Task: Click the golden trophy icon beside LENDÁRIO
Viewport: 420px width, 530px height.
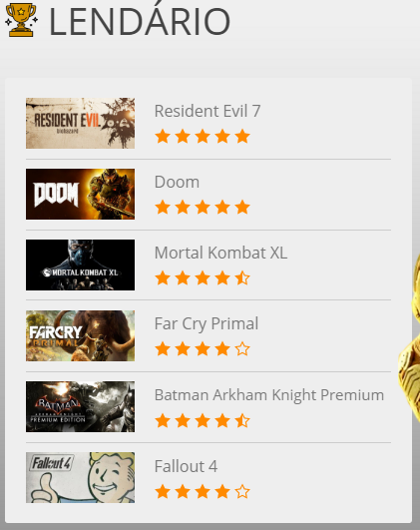Action: (21, 20)
